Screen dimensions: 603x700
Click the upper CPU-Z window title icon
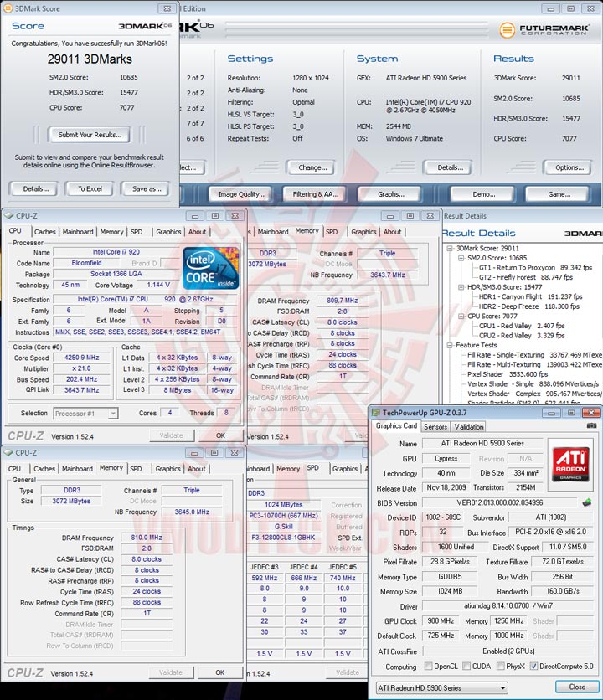[x=8, y=216]
